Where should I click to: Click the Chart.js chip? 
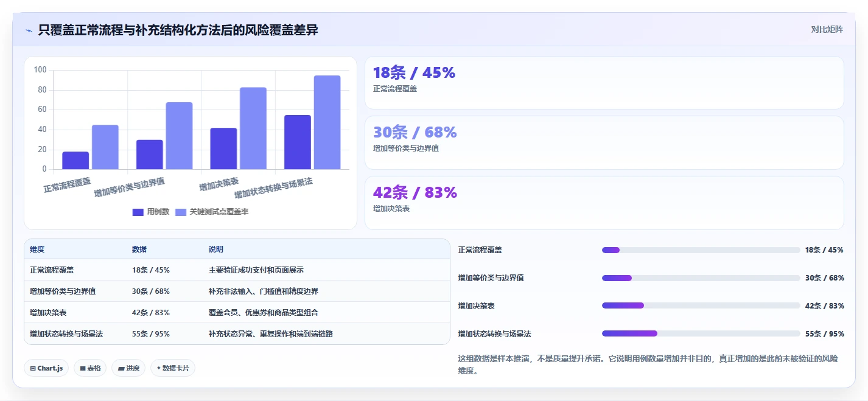[x=46, y=368]
